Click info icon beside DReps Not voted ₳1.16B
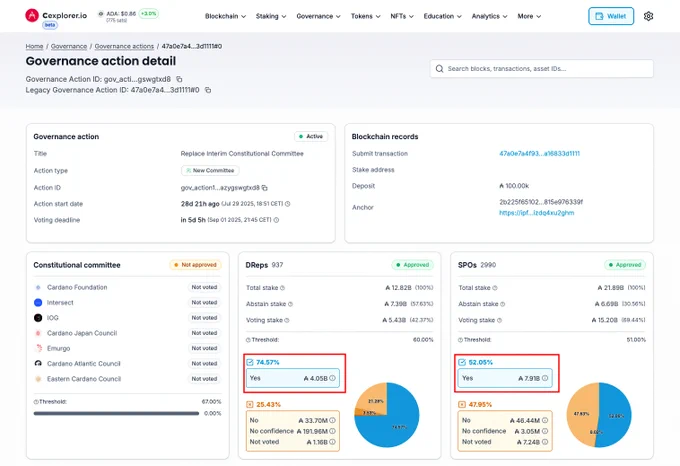The height and width of the screenshot is (466, 680). [332, 442]
